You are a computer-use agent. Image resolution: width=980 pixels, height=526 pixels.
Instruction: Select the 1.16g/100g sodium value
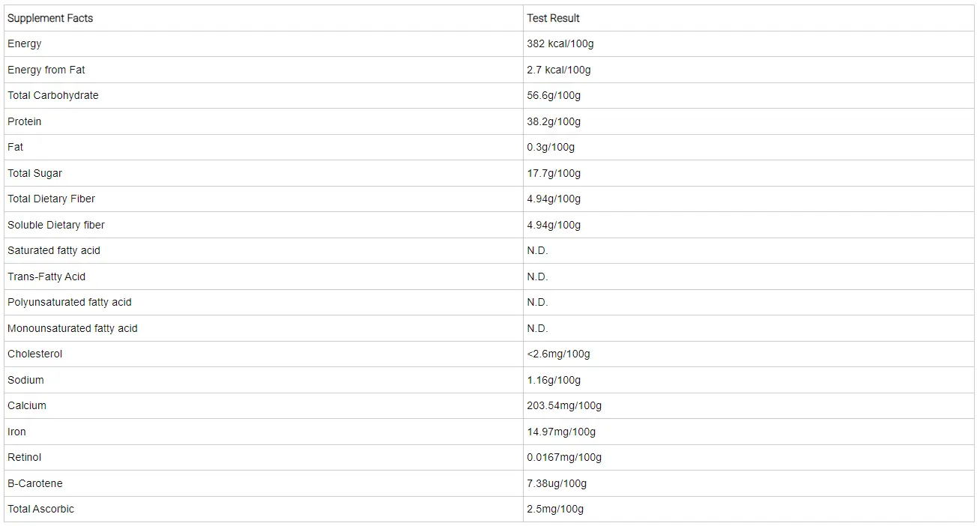554,380
